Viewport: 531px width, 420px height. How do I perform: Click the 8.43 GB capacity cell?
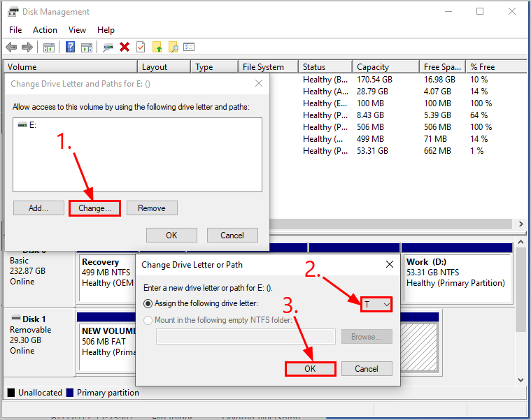[371, 115]
